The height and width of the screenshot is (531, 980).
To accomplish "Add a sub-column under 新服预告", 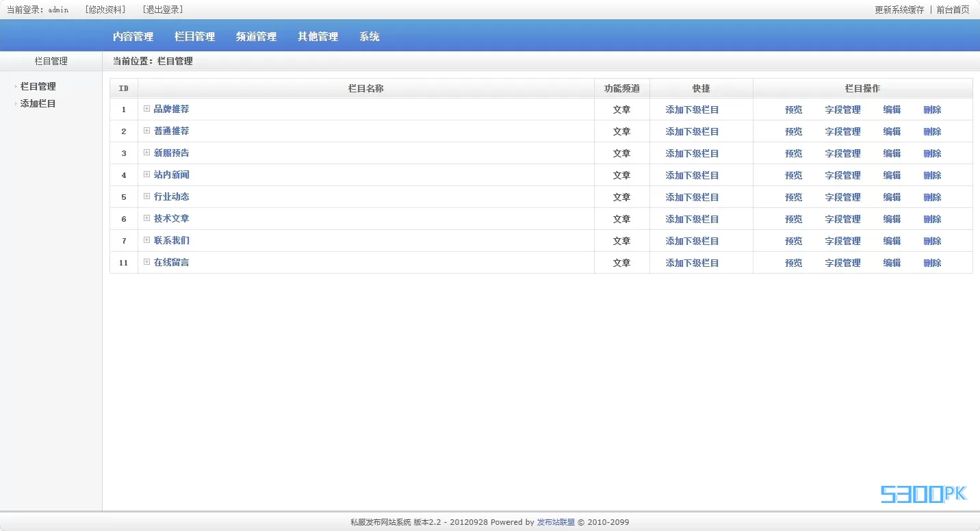I will tap(692, 153).
